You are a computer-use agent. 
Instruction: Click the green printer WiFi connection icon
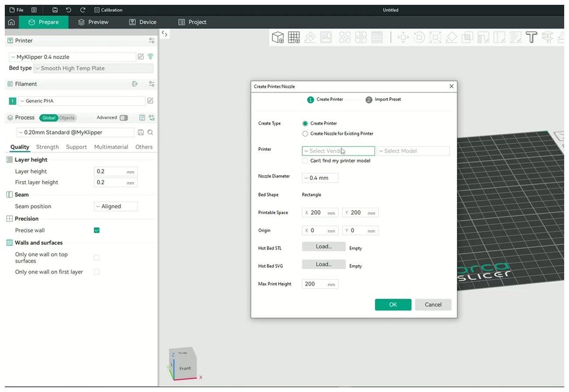150,57
